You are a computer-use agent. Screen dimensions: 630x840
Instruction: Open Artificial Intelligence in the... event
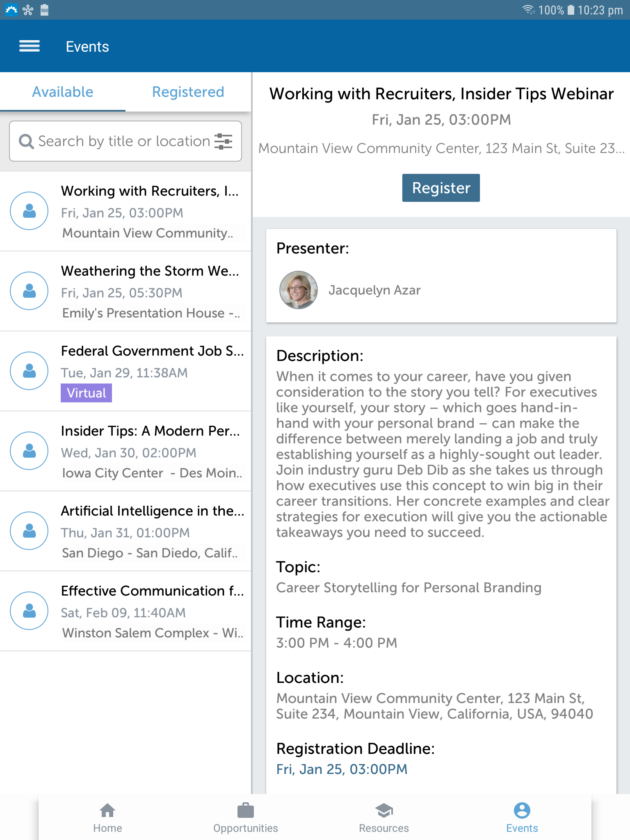point(126,531)
